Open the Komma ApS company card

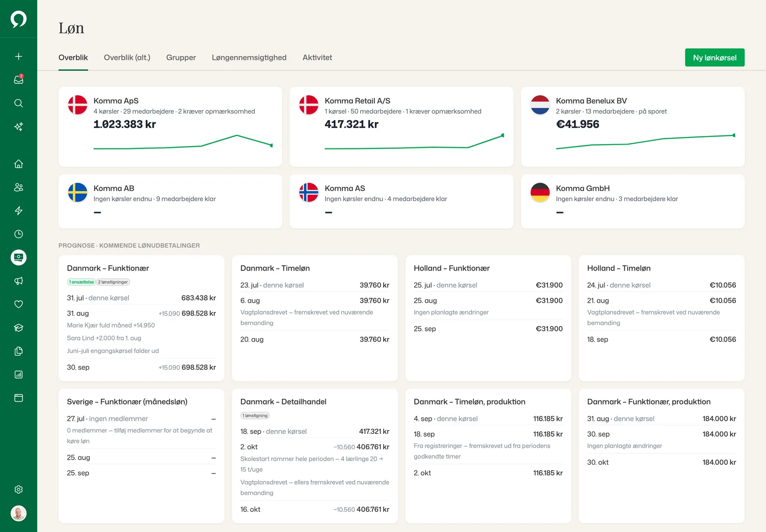coord(170,126)
